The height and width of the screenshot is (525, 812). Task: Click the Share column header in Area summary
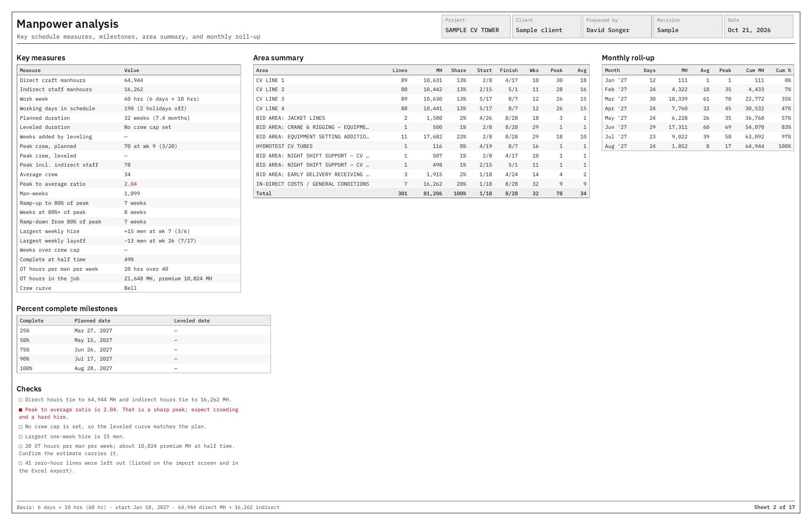pos(459,70)
